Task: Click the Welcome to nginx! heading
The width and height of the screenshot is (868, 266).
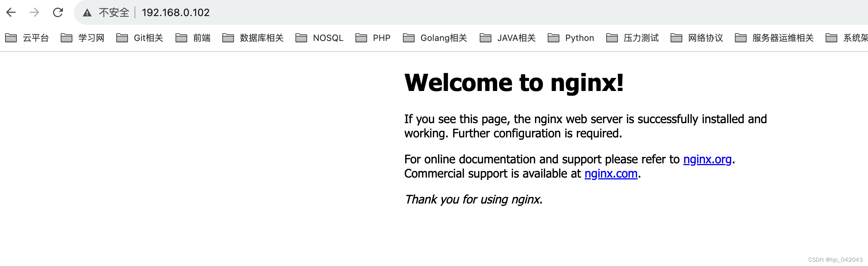Action: pyautogui.click(x=514, y=83)
